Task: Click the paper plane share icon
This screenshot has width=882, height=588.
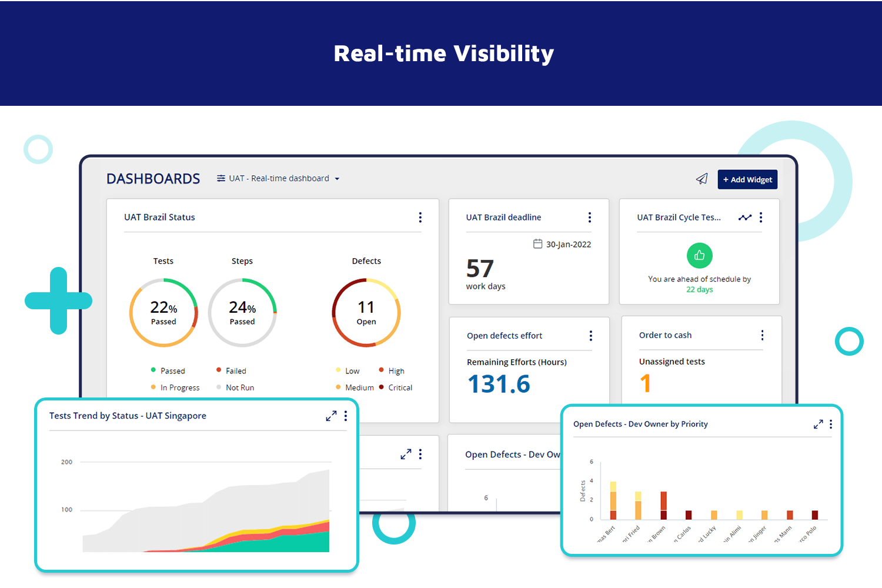Action: pyautogui.click(x=702, y=179)
